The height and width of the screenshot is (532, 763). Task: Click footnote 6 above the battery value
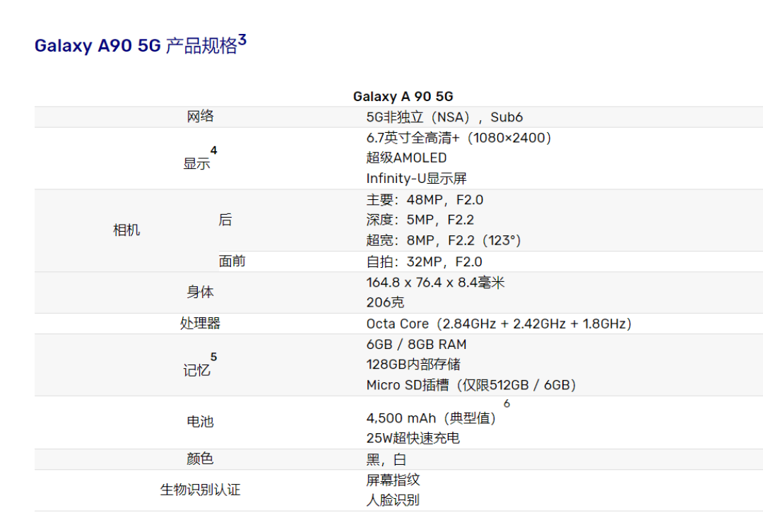pos(507,404)
